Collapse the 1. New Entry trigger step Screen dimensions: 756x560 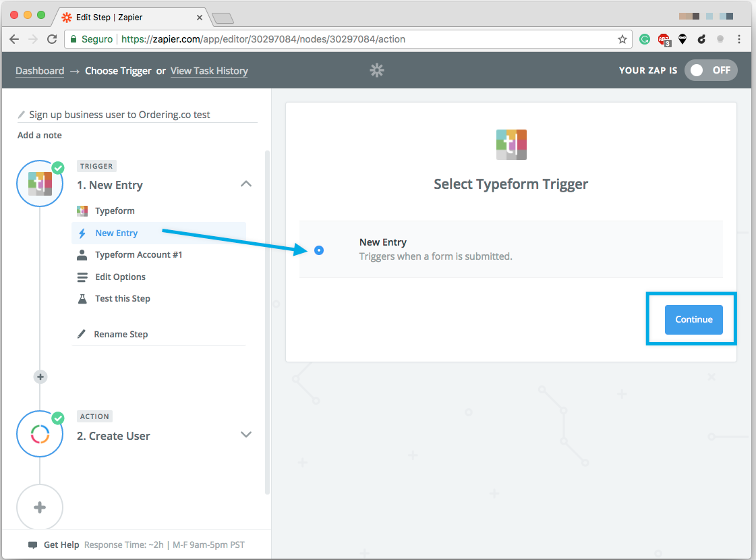246,184
